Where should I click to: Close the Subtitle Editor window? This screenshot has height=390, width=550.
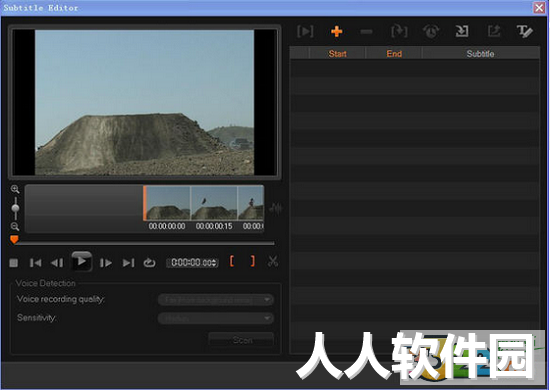pos(539,8)
